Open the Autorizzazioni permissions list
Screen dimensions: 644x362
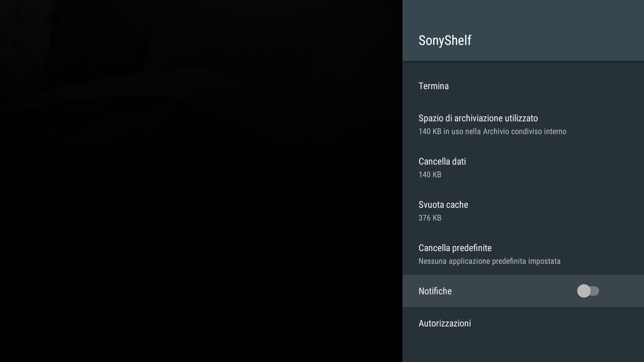click(x=445, y=323)
